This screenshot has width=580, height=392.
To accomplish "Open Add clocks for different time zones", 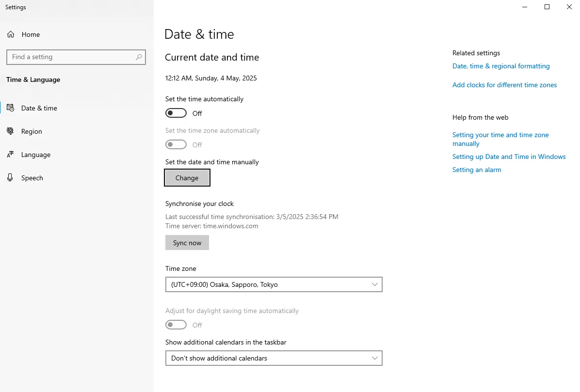I will [x=504, y=85].
